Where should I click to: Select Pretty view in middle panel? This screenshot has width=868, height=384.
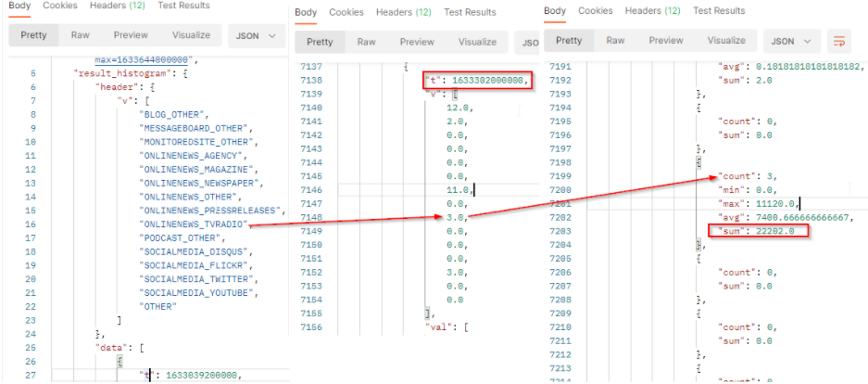tap(320, 42)
